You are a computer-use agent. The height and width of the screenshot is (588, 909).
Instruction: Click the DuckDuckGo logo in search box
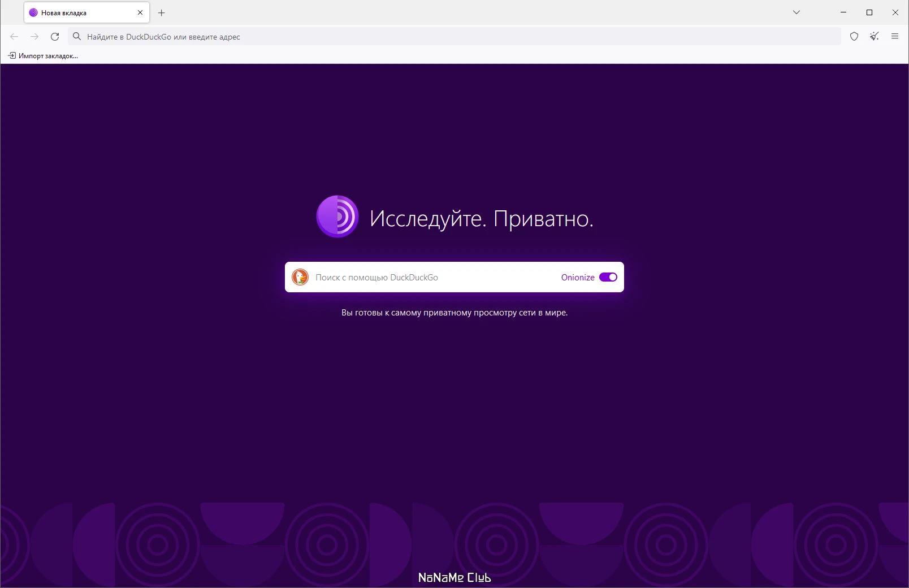point(300,277)
